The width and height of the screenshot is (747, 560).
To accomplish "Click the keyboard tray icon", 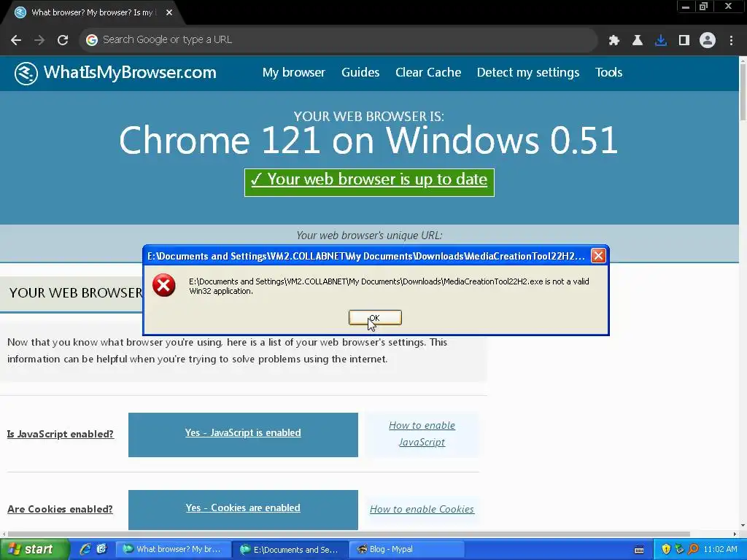I will coord(639,550).
